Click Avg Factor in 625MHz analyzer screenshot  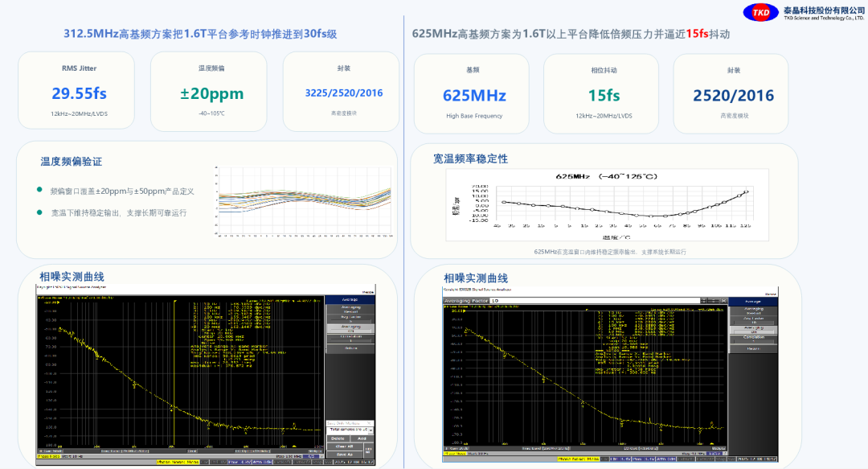click(753, 321)
